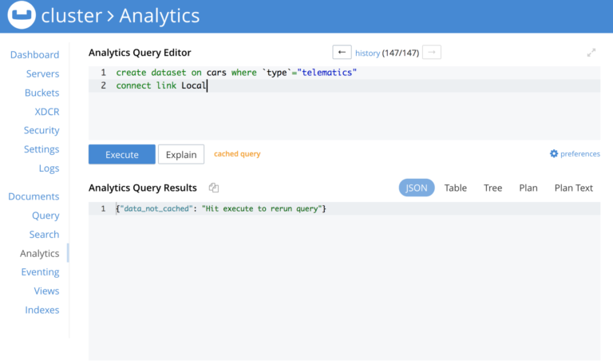Switch results view to JSON
Image resolution: width=613 pixels, height=364 pixels.
(417, 188)
